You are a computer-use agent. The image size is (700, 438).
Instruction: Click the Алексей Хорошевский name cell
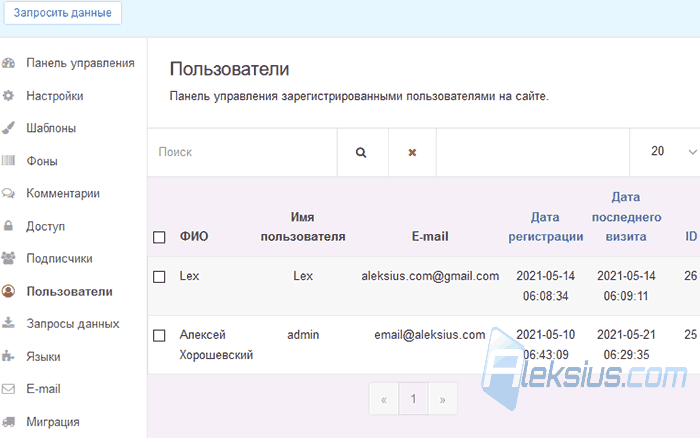[216, 345]
